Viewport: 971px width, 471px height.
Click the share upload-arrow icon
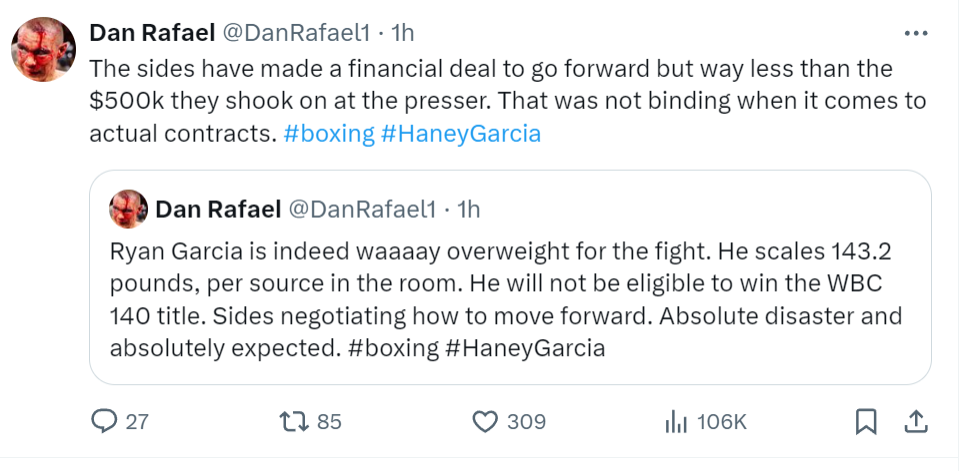915,421
